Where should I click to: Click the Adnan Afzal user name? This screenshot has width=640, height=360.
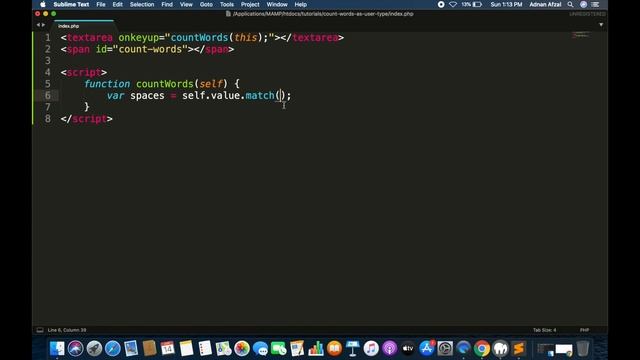(x=545, y=4)
